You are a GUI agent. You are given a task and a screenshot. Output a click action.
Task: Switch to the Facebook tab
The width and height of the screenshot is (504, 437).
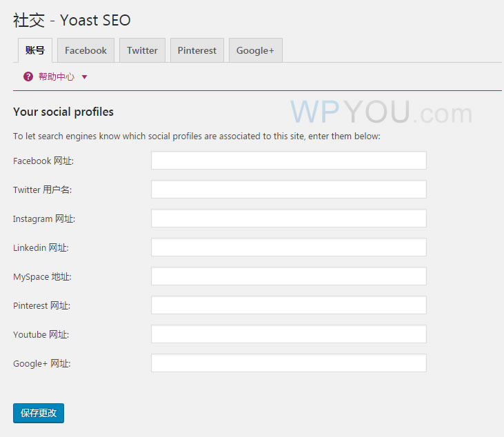[x=85, y=50]
